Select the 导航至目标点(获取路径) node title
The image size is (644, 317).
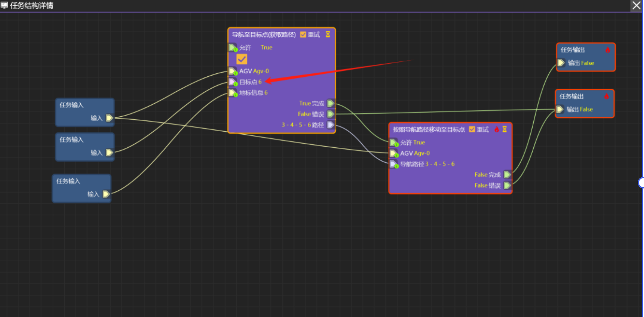pos(264,35)
